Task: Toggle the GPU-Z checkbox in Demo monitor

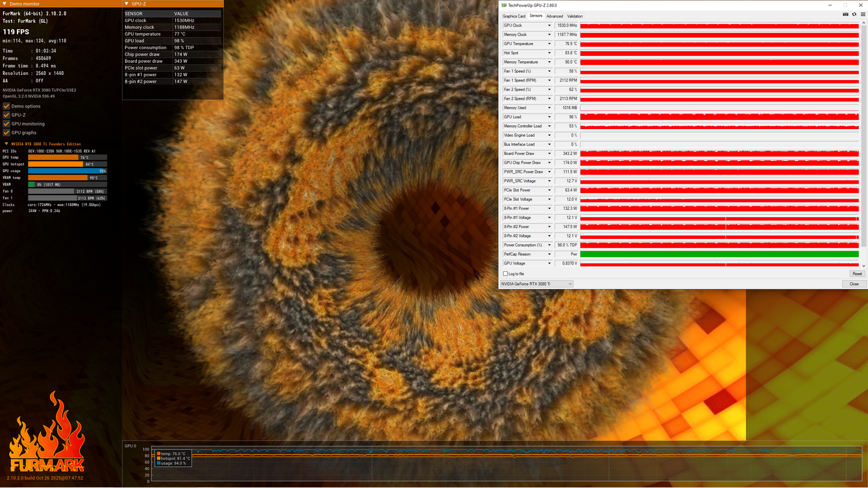Action: coord(7,115)
